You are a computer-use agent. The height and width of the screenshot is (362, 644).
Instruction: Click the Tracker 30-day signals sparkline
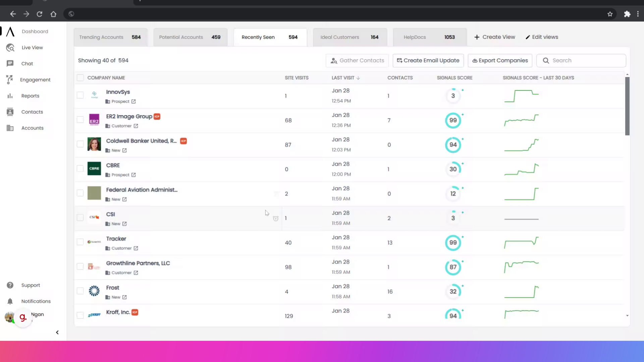522,243
